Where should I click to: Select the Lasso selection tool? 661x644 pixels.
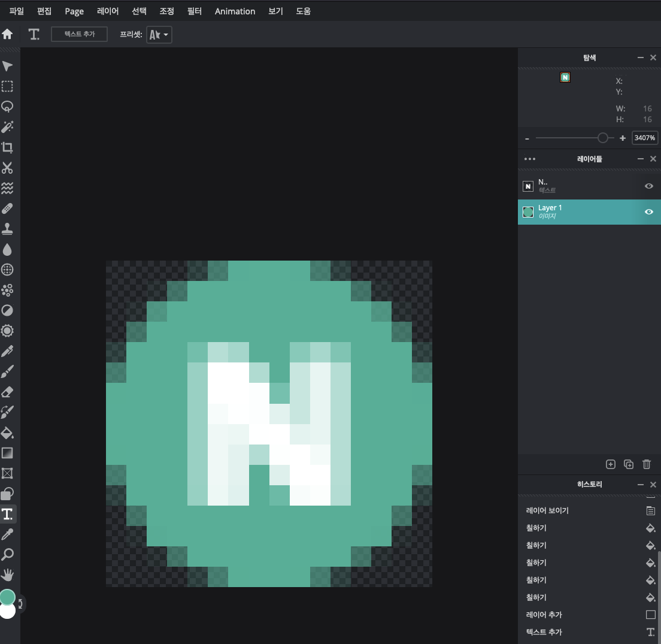point(7,107)
